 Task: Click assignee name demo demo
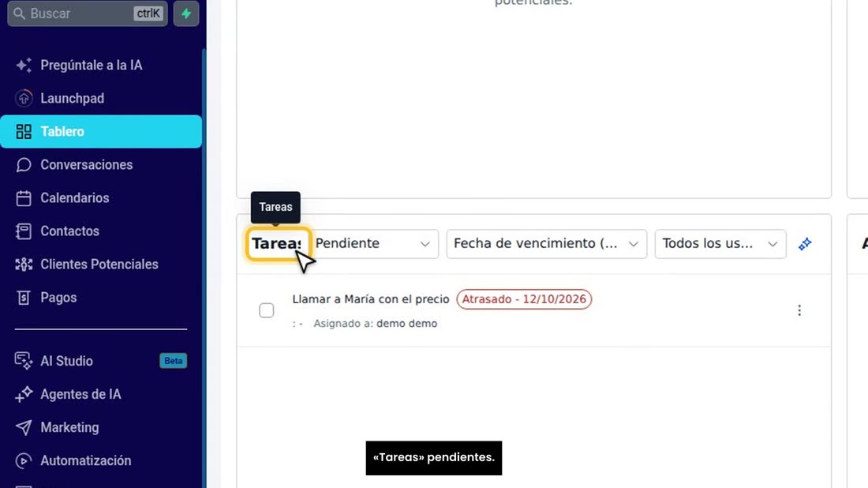[x=407, y=324]
